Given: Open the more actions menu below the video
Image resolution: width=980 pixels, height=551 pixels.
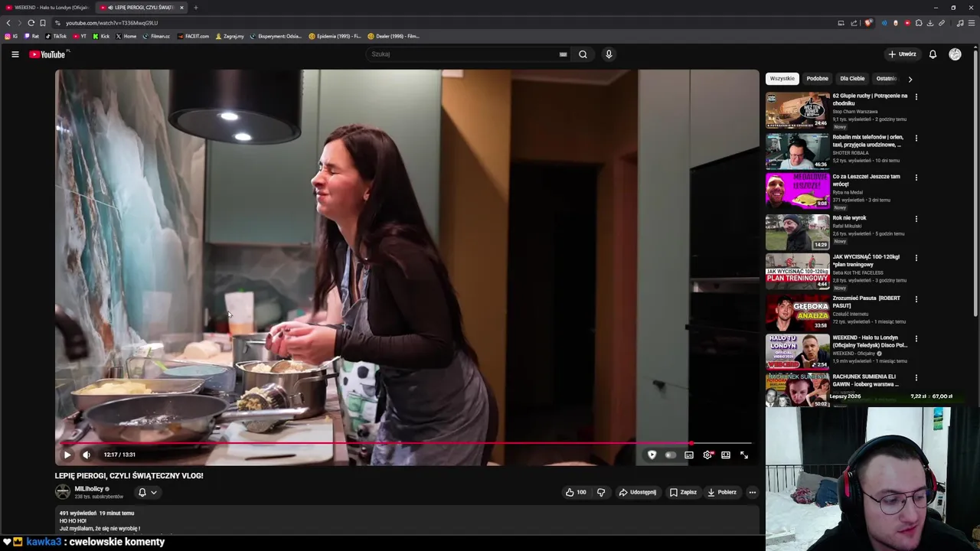Looking at the screenshot, I should tap(753, 492).
